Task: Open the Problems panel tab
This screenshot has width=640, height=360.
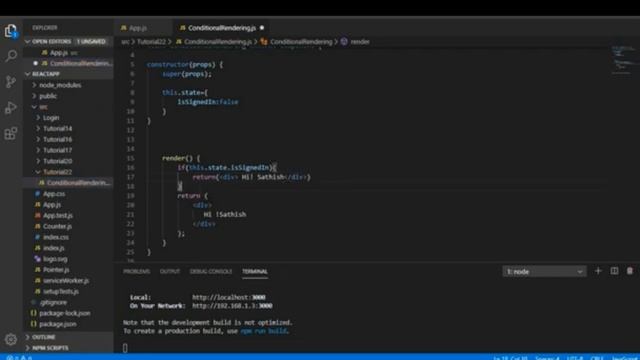Action: (x=136, y=271)
